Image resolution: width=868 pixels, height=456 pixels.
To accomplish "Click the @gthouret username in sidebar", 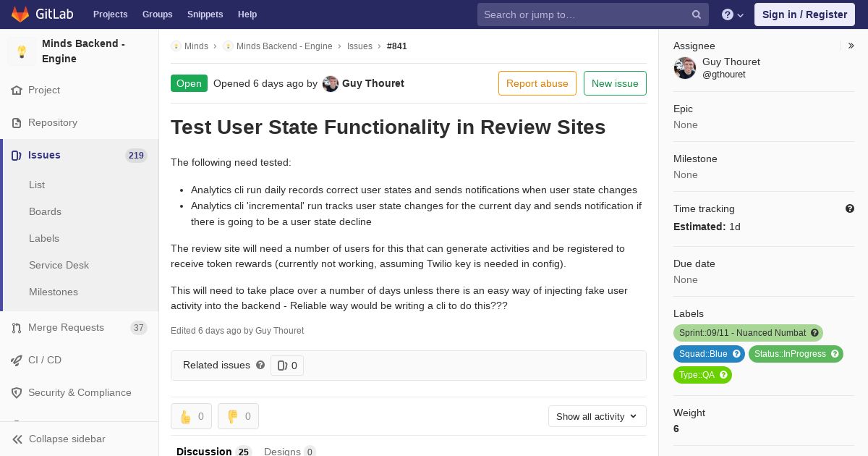I will tap(724, 75).
